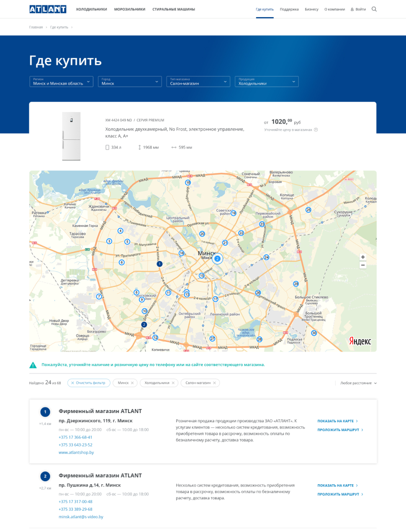Click the ATLANT logo

48,9
